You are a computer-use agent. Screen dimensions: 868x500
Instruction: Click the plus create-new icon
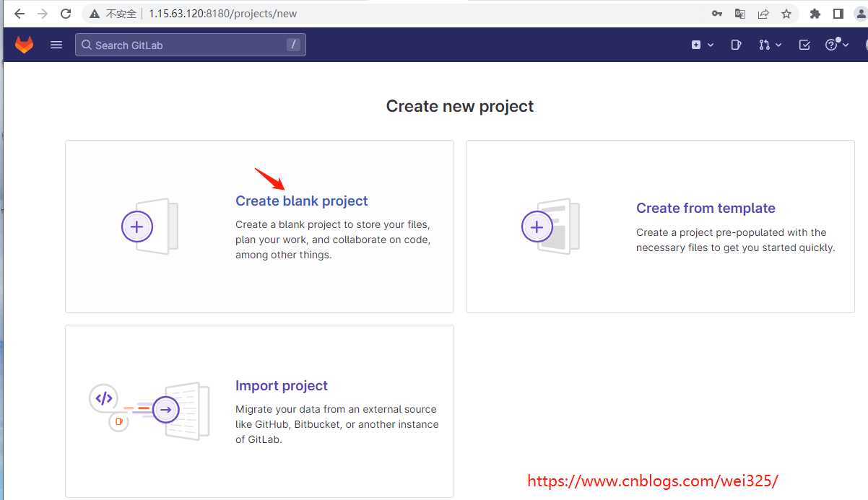click(696, 45)
